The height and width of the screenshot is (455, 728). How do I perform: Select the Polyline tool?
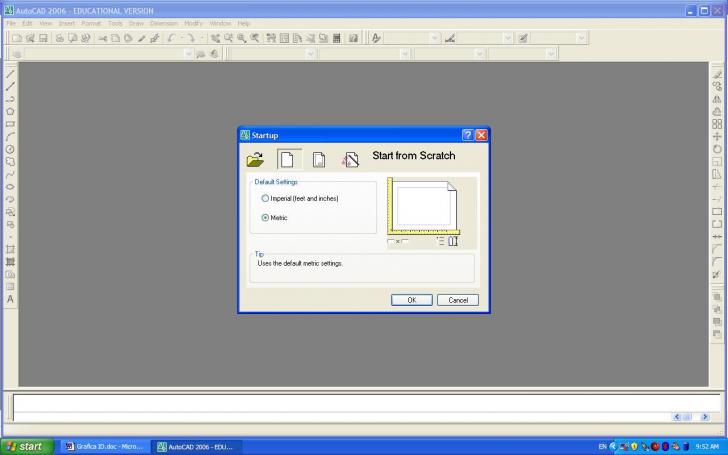coord(10,99)
